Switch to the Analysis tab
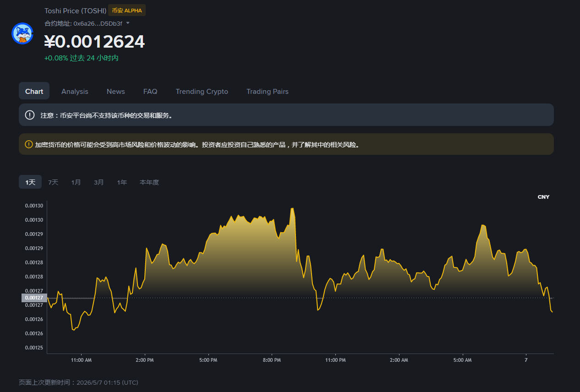 pyautogui.click(x=75, y=92)
